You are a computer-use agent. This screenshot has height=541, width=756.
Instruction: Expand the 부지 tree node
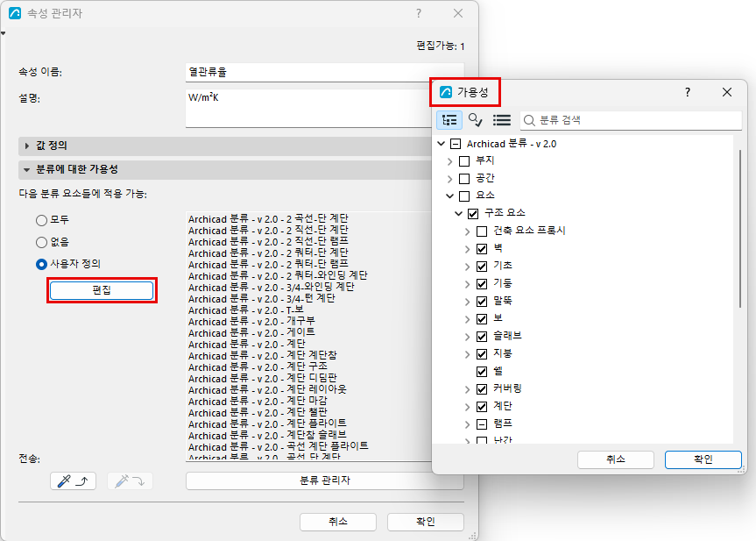(x=450, y=161)
